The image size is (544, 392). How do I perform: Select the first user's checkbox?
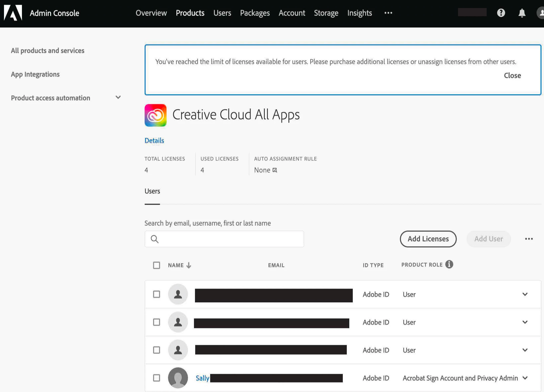[156, 294]
